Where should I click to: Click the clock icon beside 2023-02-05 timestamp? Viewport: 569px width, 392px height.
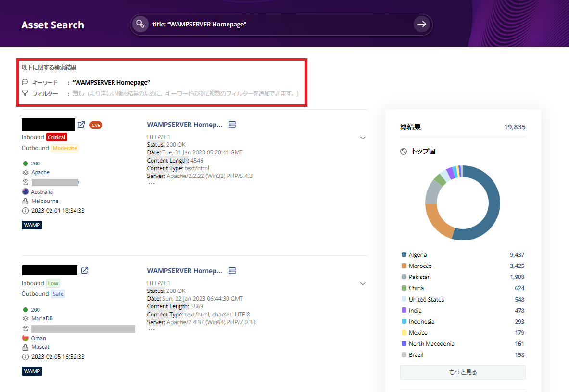pyautogui.click(x=25, y=357)
